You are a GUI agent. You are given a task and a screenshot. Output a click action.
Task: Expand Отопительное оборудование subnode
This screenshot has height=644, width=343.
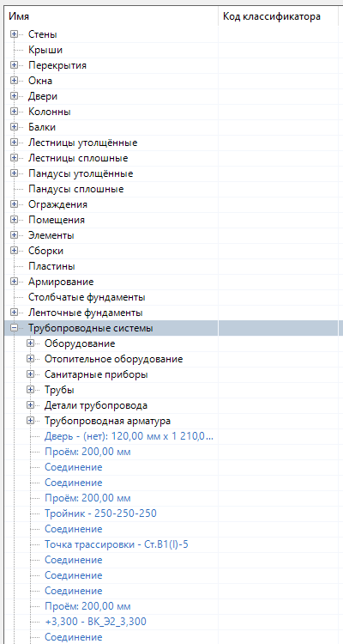(x=30, y=359)
